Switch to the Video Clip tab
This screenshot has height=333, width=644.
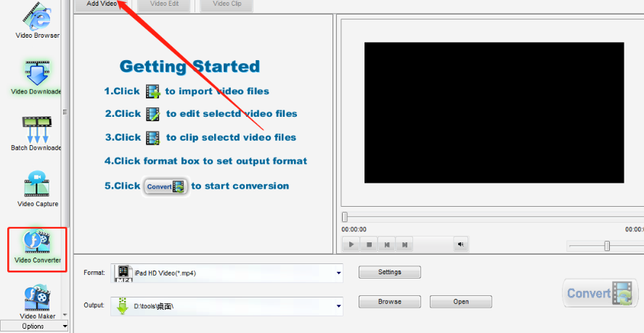pyautogui.click(x=227, y=4)
